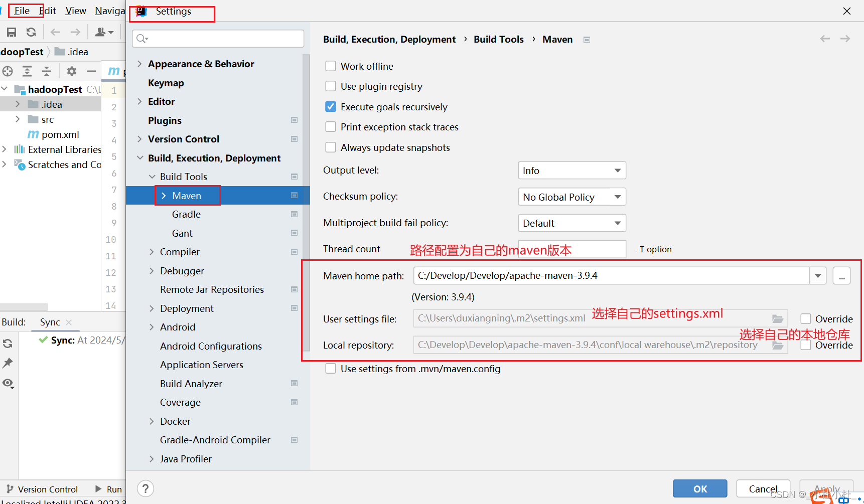
Task: Close the Sync tab with x icon
Action: [x=69, y=322]
